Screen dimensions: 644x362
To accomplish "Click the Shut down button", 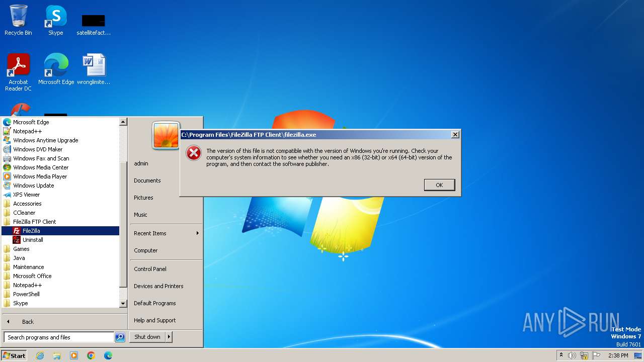I will (x=147, y=337).
